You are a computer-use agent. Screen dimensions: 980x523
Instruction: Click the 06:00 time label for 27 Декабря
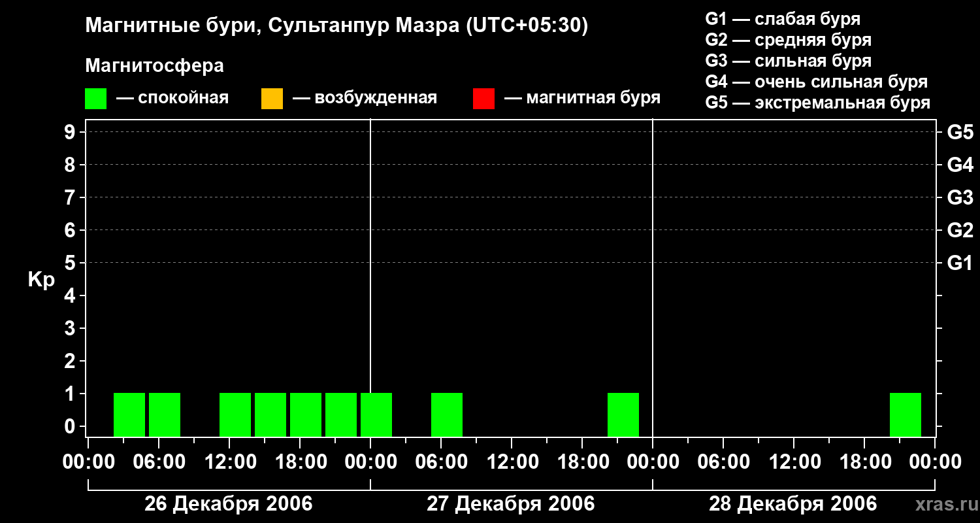(441, 462)
